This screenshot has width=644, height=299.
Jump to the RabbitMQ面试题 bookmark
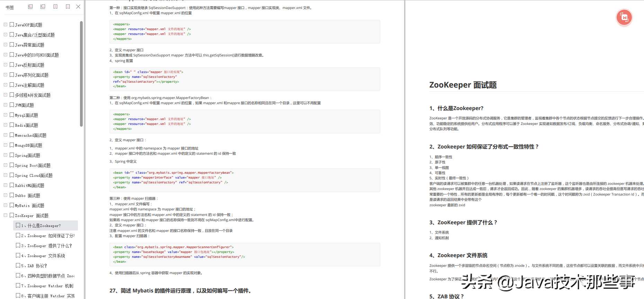pyautogui.click(x=29, y=185)
